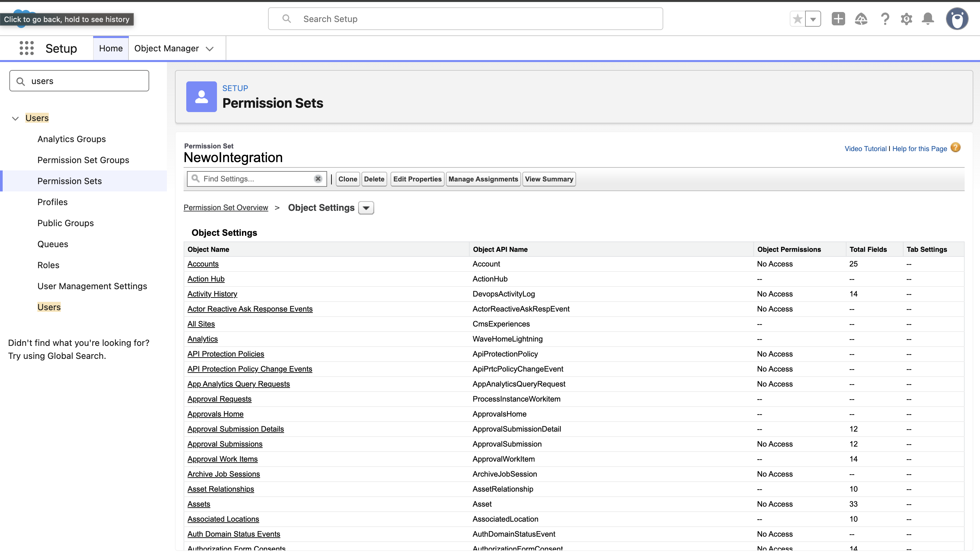Open Roles in sidebar

click(x=48, y=264)
